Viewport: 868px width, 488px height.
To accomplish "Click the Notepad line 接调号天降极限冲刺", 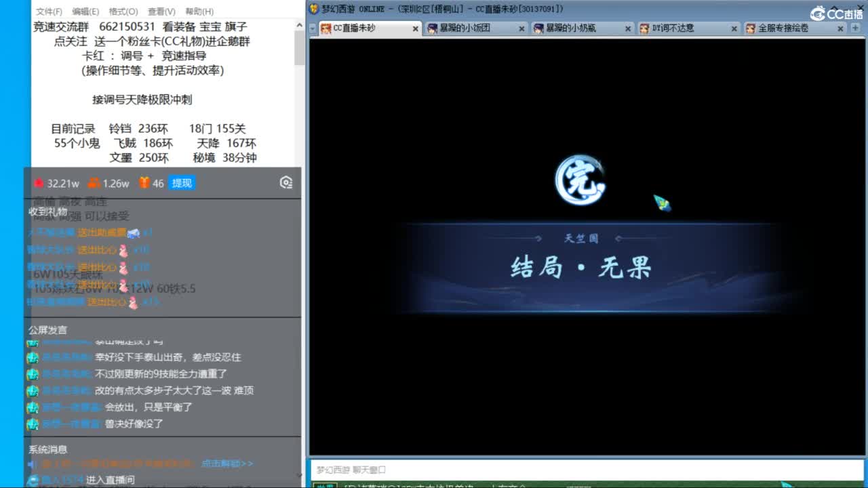I will tap(142, 100).
